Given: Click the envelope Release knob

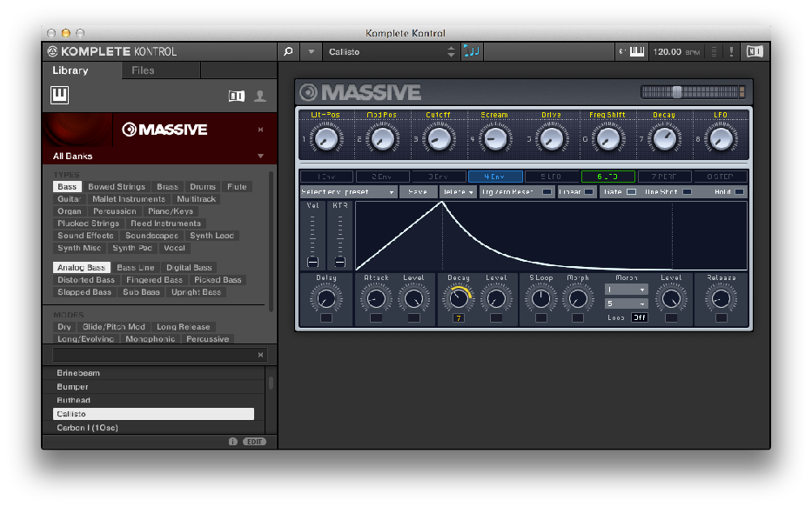Looking at the screenshot, I should click(x=721, y=298).
